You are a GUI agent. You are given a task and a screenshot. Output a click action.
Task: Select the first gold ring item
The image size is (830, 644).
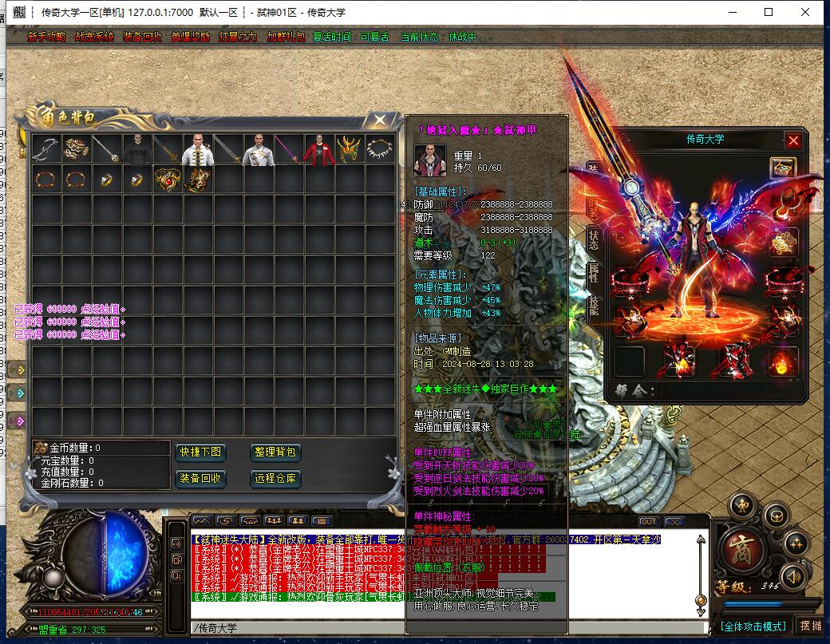click(x=106, y=180)
